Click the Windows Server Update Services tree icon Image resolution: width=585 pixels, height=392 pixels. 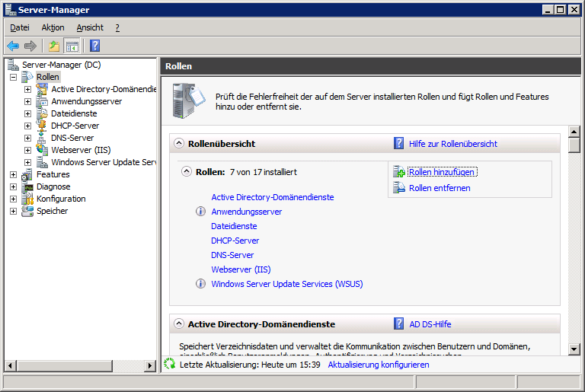(x=42, y=162)
